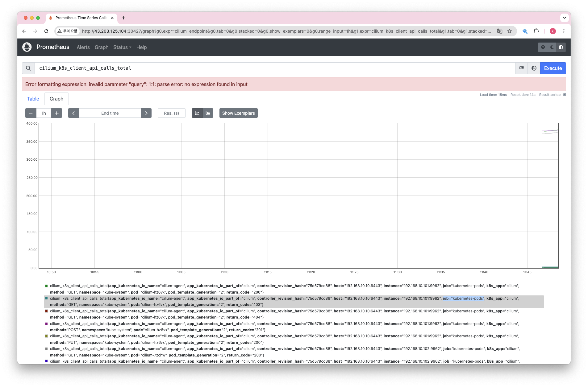Switch to light theme with sun icon

click(x=543, y=47)
